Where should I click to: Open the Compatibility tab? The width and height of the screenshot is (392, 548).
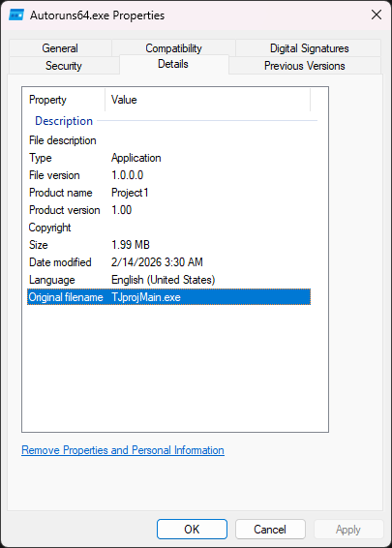tap(173, 47)
